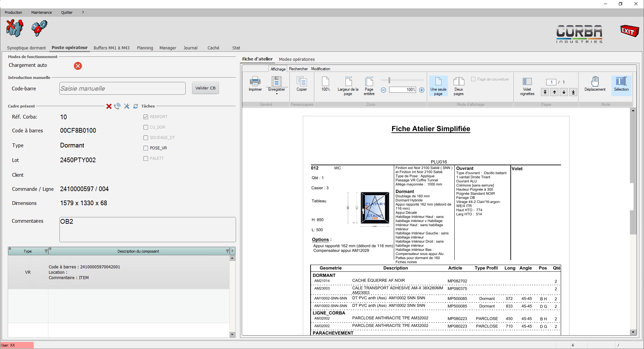Open the Type column filter

tap(46, 251)
